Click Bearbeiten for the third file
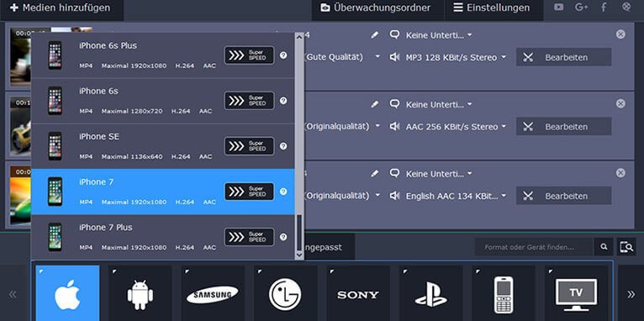Screen dimensions: 644x321 [x=564, y=196]
